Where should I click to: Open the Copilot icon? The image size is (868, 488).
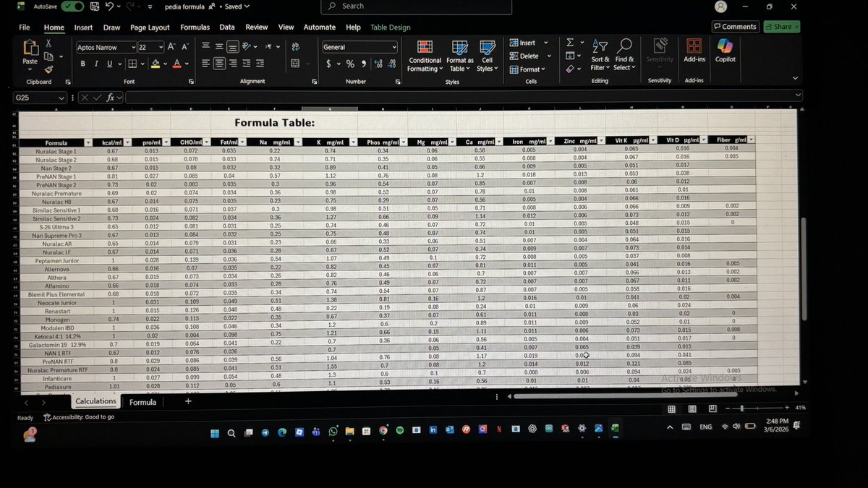[725, 47]
